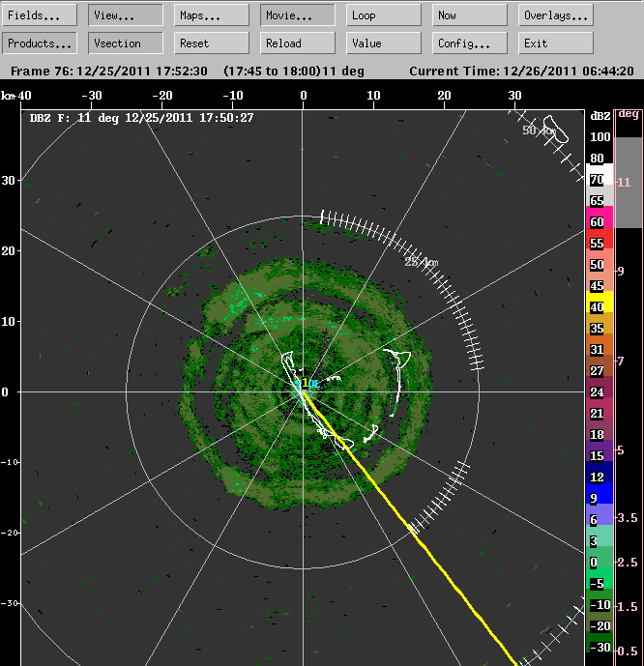644x666 pixels.
Task: Toggle the Loop button
Action: point(384,15)
